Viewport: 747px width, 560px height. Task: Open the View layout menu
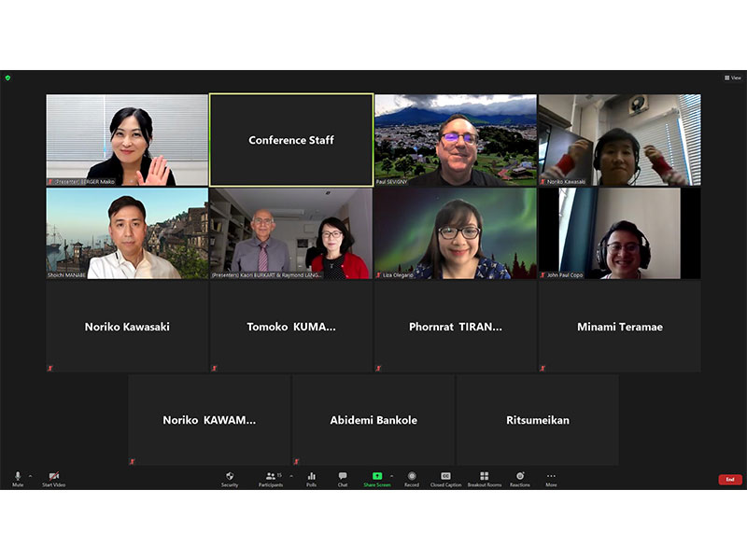point(732,77)
